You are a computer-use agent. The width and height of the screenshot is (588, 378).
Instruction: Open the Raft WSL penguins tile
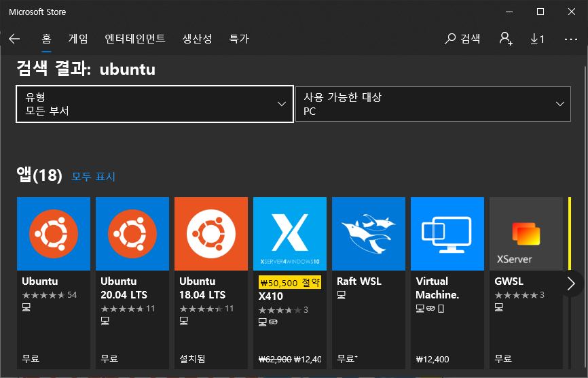click(369, 233)
